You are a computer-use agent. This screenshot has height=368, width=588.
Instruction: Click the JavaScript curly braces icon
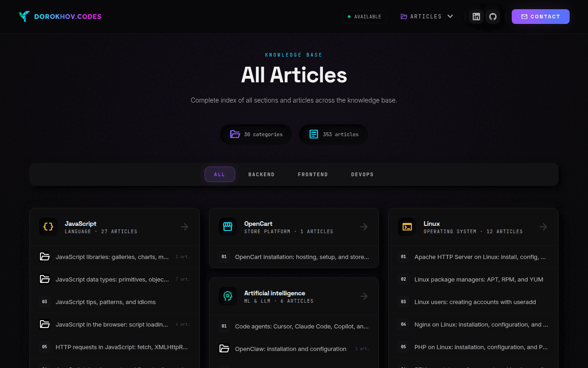[x=48, y=227]
